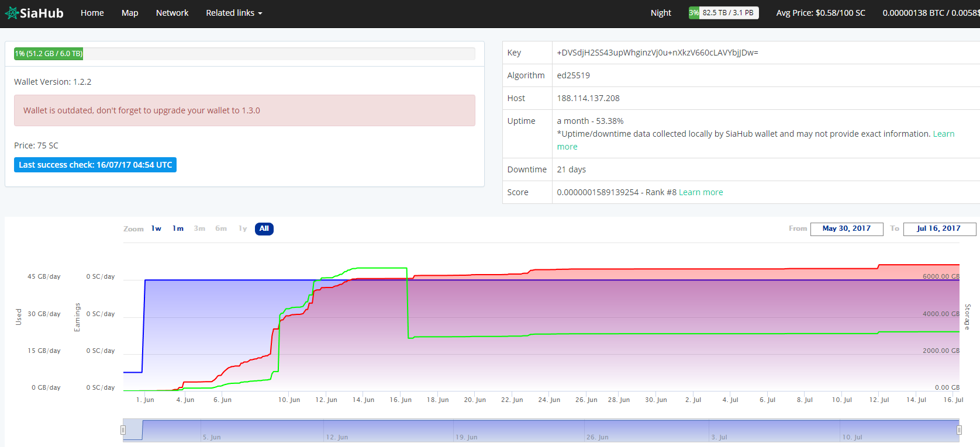Open the Home page
This screenshot has height=447, width=980.
tap(92, 13)
